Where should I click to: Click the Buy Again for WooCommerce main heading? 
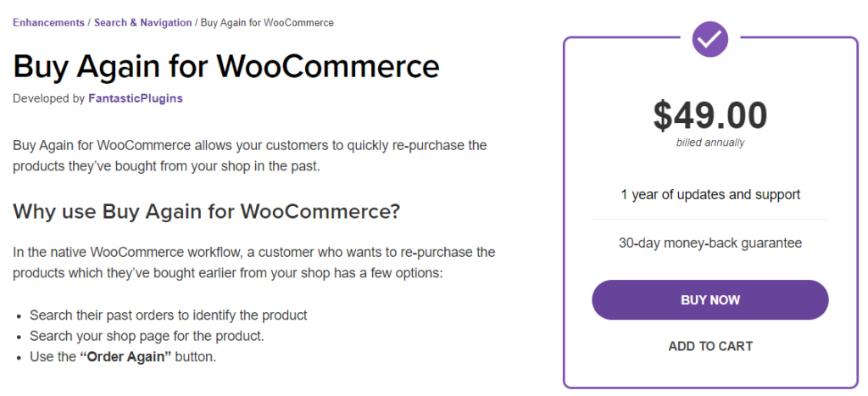pyautogui.click(x=225, y=66)
